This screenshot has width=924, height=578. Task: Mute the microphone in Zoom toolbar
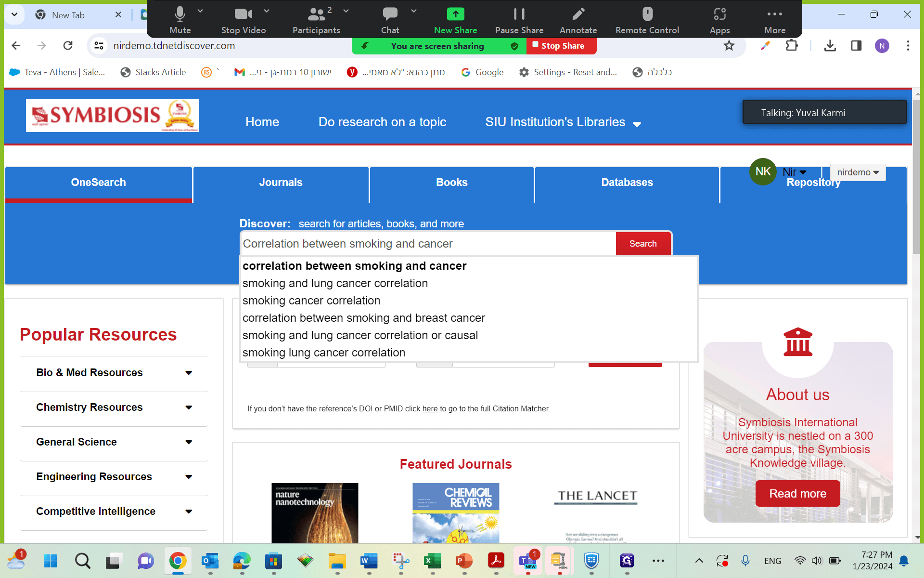coord(180,19)
